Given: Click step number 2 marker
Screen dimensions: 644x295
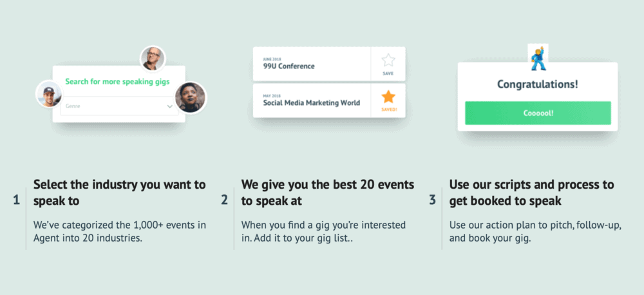Looking at the screenshot, I should [x=224, y=200].
